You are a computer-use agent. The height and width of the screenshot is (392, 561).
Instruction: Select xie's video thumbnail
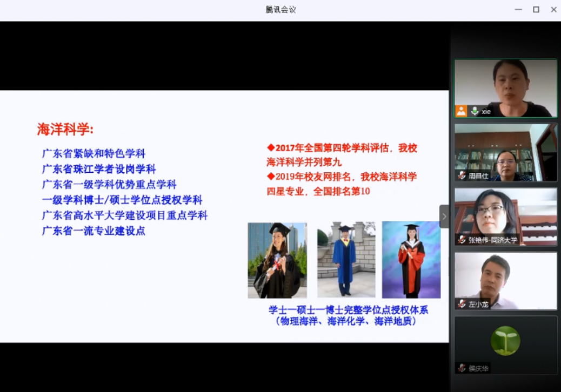click(505, 87)
